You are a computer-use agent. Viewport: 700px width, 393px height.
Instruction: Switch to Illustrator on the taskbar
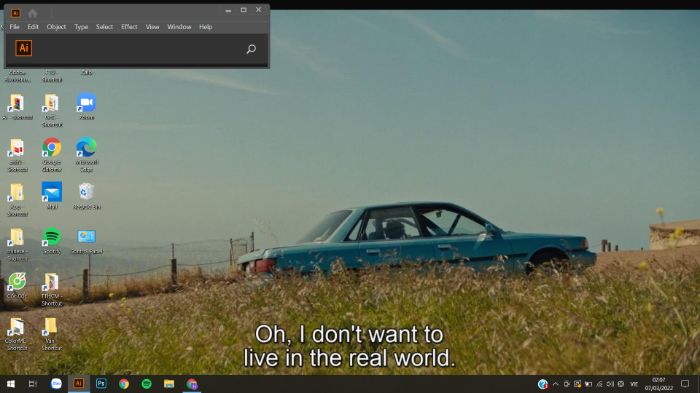click(x=79, y=384)
